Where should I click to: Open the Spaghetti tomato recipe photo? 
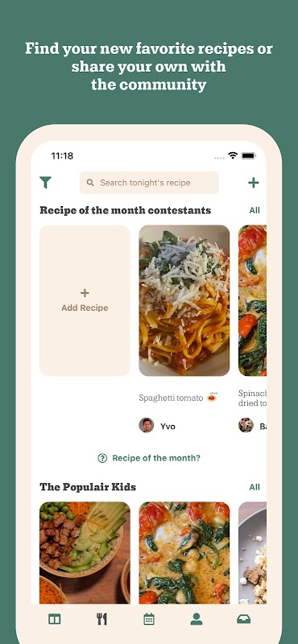point(184,300)
